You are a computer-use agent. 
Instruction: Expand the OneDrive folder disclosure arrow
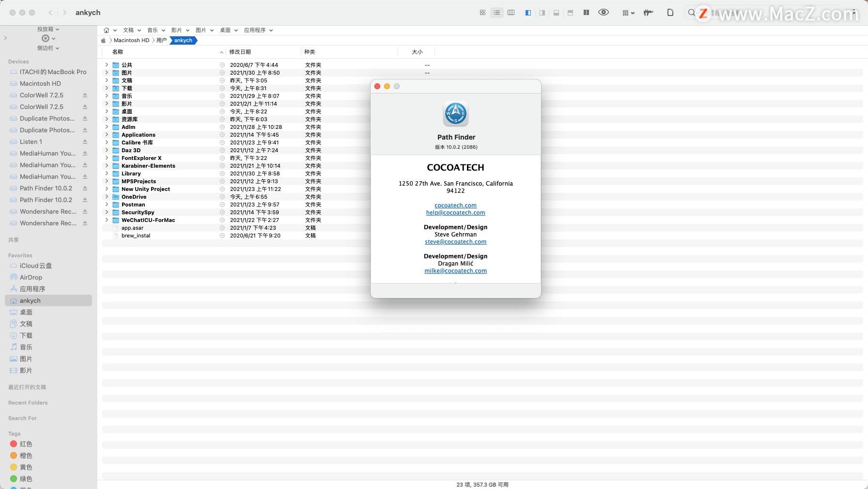(107, 197)
